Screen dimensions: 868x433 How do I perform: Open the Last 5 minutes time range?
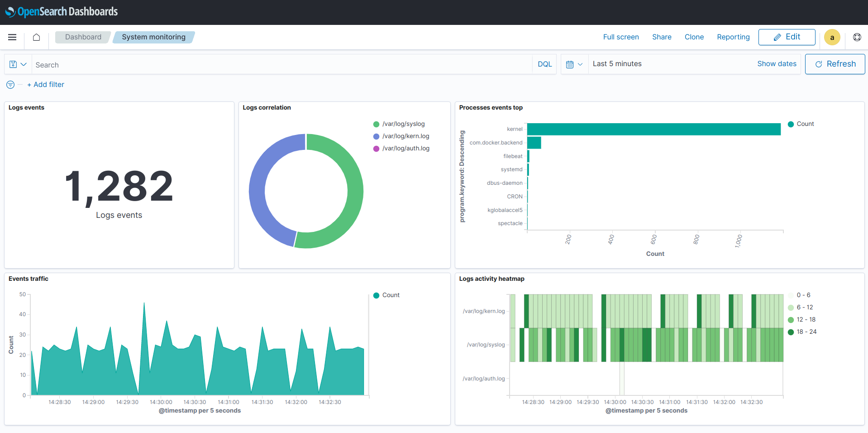[x=617, y=64]
